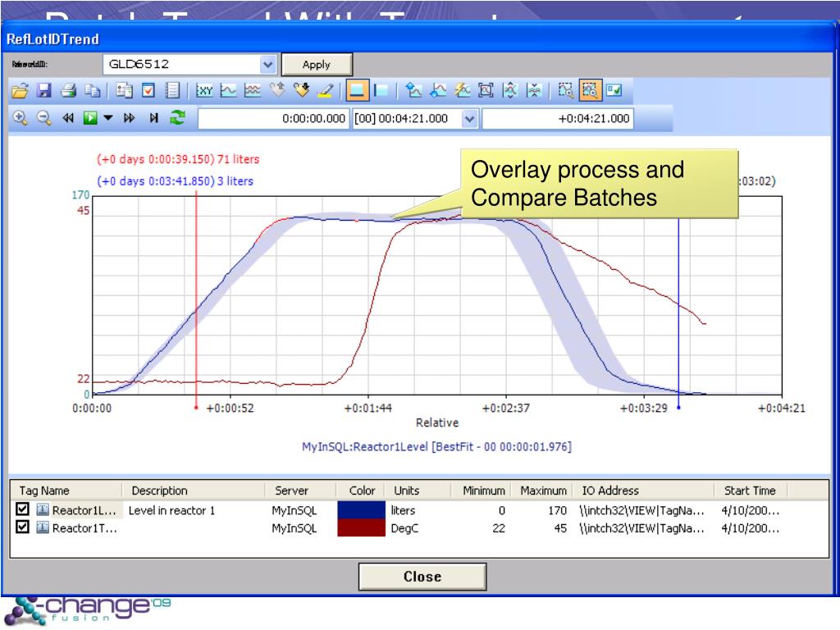Click the blue color swatch for liters
Viewport: 840px width, 630px height.
click(361, 510)
